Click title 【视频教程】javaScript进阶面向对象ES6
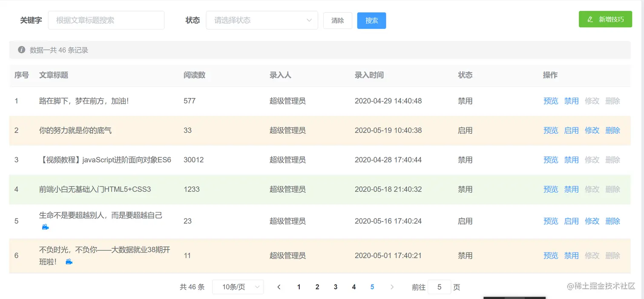This screenshot has width=644, height=299. 105,160
